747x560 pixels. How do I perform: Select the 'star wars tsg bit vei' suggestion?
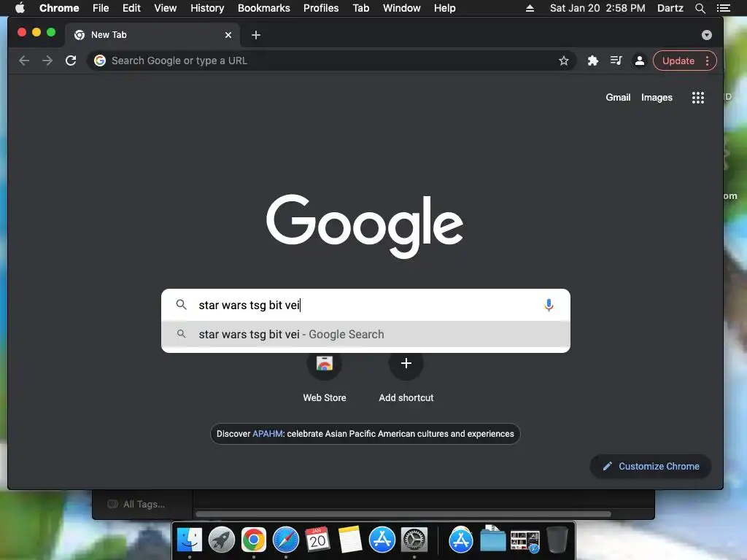pyautogui.click(x=365, y=334)
